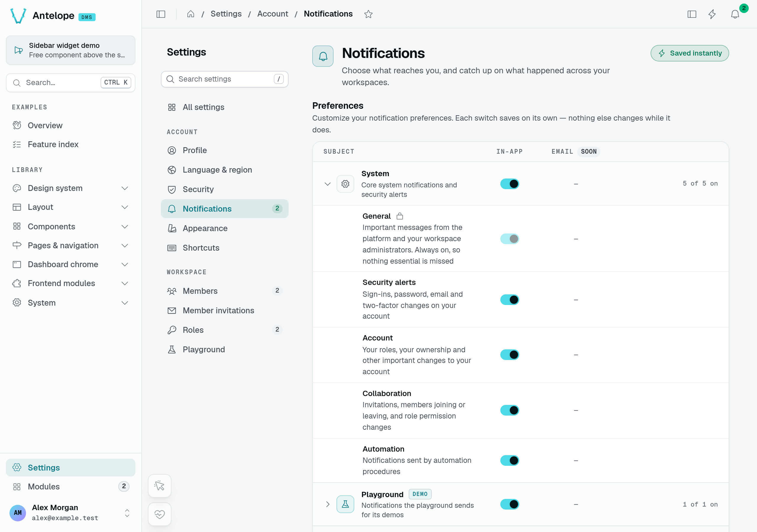757x532 pixels.
Task: Click the DEMO badge beside Playground
Action: (x=420, y=494)
